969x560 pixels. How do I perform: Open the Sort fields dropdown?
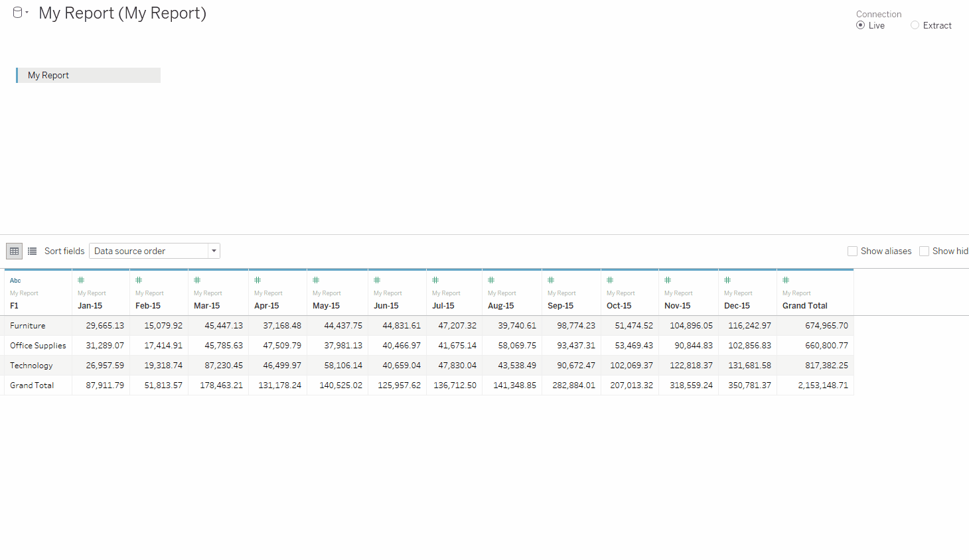coord(214,251)
